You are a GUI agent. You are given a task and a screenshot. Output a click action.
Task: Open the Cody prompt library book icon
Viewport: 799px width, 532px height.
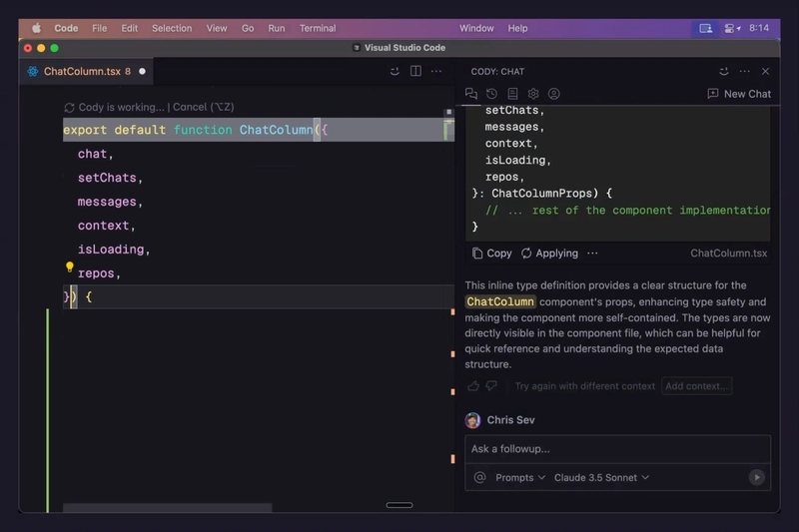coord(512,94)
